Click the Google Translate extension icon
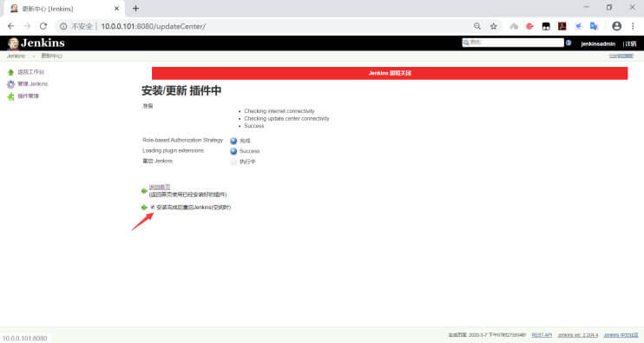 pos(594,26)
